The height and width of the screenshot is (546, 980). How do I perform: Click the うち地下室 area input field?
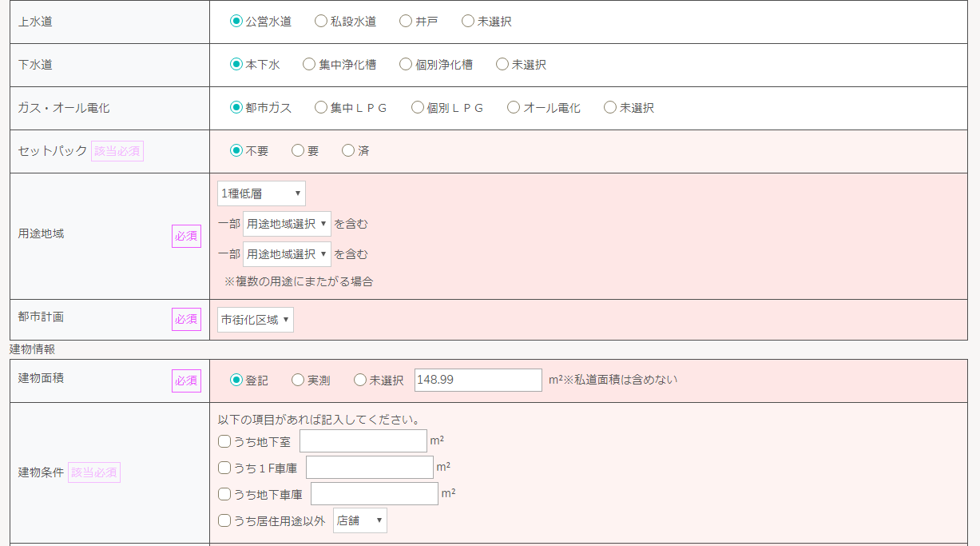coord(363,441)
